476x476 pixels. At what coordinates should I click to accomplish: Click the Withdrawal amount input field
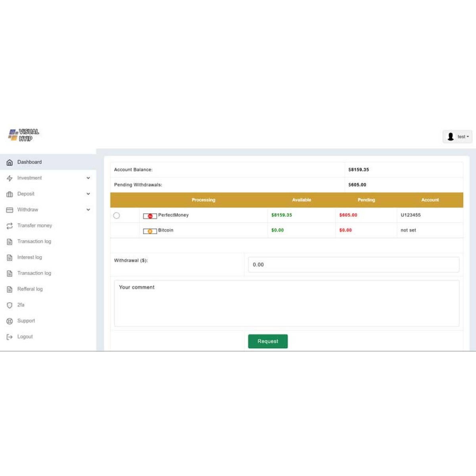click(x=353, y=265)
